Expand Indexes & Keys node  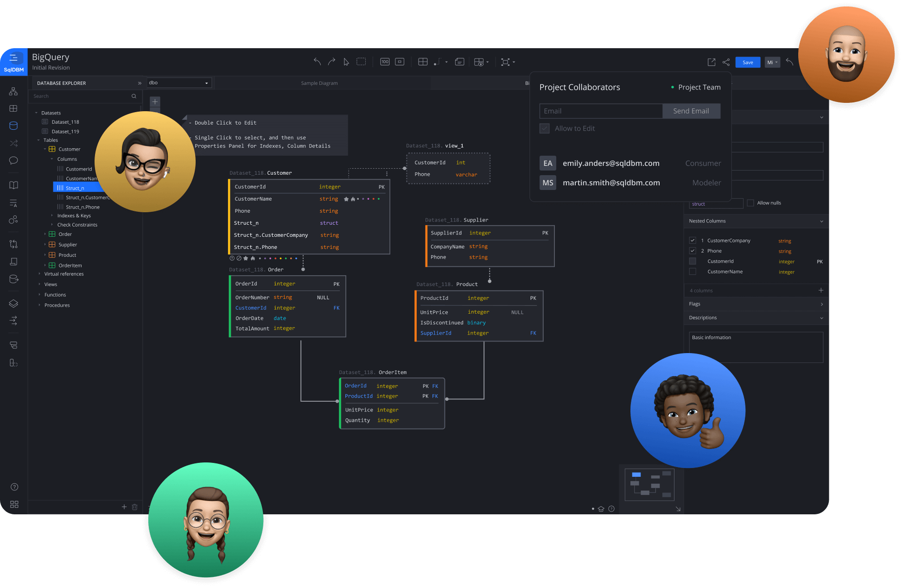52,215
